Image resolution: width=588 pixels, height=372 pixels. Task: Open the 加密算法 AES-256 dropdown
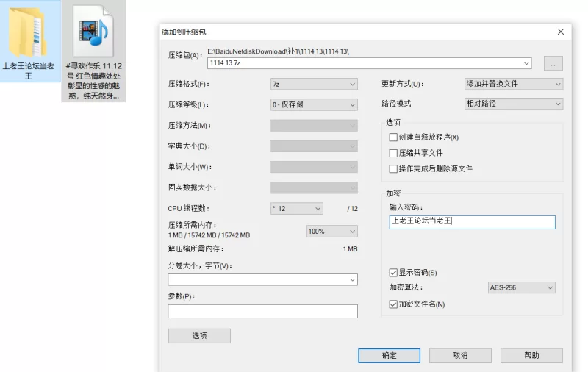(522, 287)
